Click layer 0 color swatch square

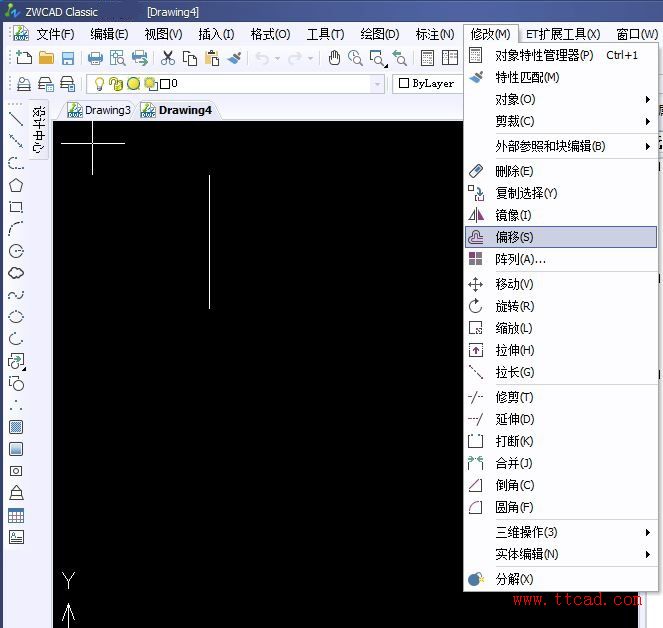click(x=165, y=84)
